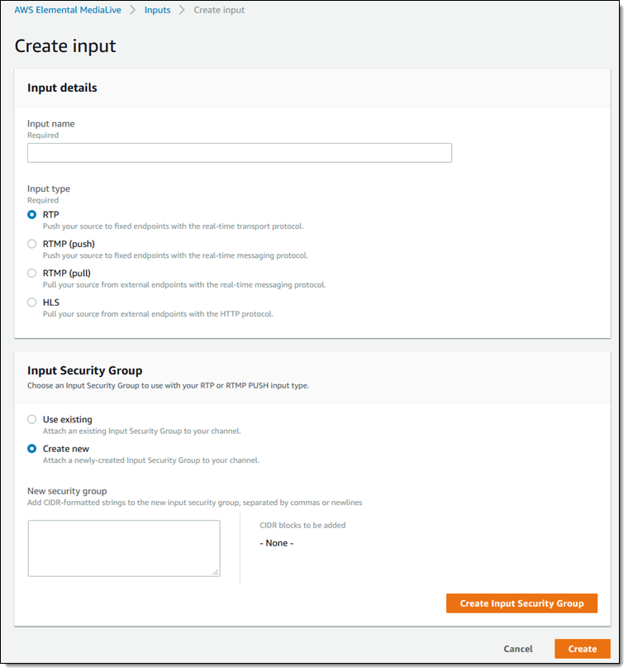Click the textarea resize handle
Screen dimensions: 628x672
[216, 571]
